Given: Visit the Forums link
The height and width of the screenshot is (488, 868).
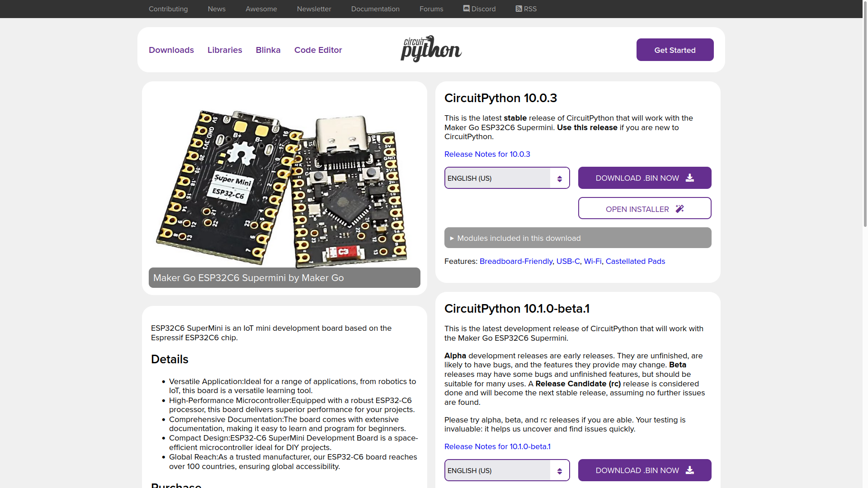Looking at the screenshot, I should tap(431, 9).
